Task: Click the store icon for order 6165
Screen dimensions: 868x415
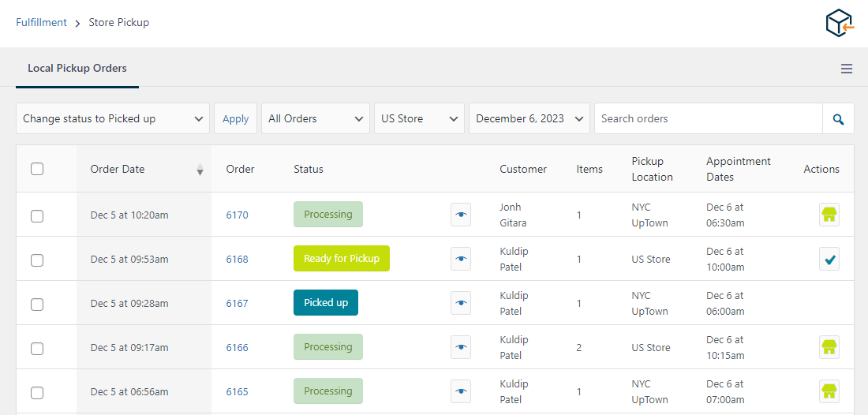Action: coord(829,391)
